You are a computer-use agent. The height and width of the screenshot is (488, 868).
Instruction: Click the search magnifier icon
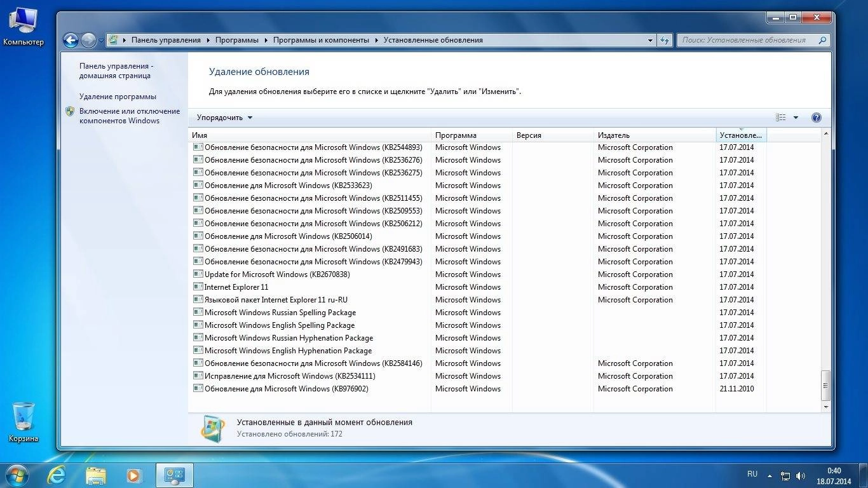(x=822, y=40)
